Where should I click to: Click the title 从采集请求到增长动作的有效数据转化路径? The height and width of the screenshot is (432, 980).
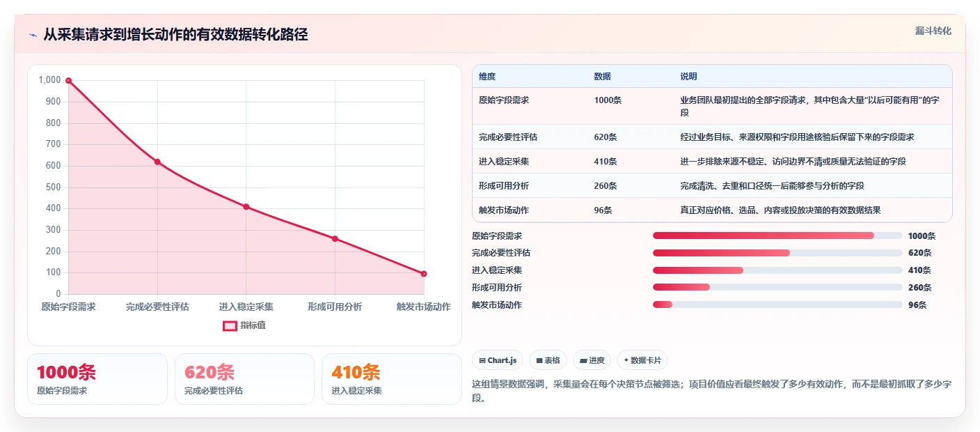click(x=175, y=35)
